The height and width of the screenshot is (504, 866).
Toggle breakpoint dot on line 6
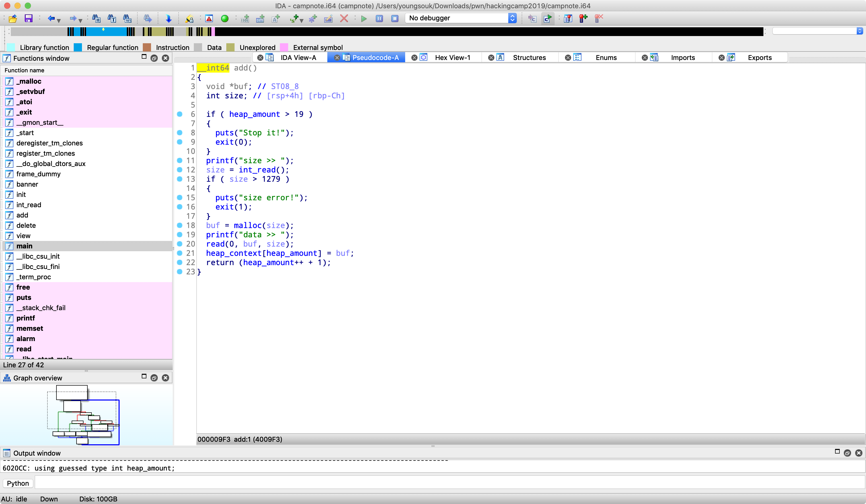(179, 114)
